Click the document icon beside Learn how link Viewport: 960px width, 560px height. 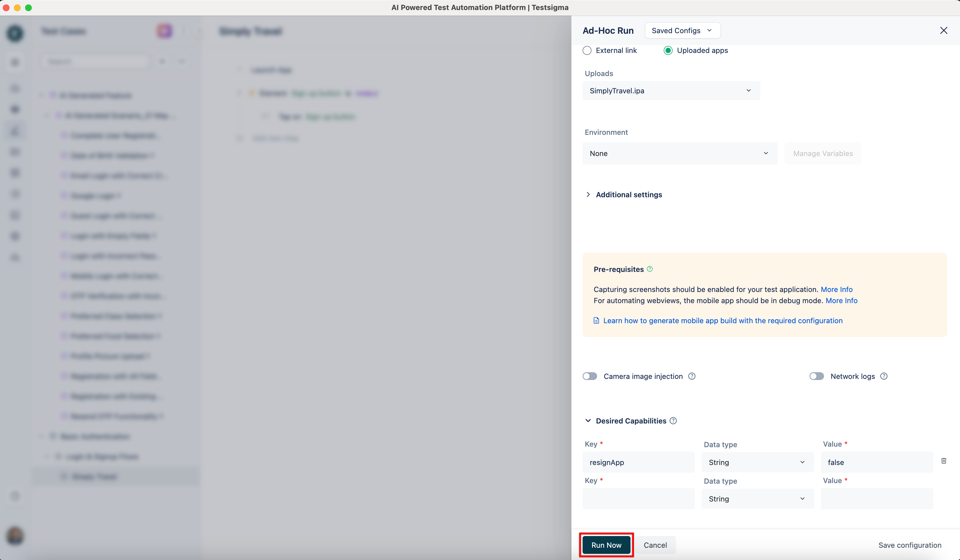pyautogui.click(x=596, y=321)
